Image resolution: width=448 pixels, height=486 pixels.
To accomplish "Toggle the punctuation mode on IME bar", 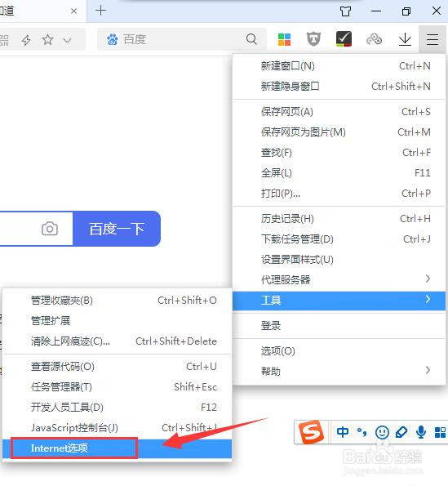I will point(362,431).
